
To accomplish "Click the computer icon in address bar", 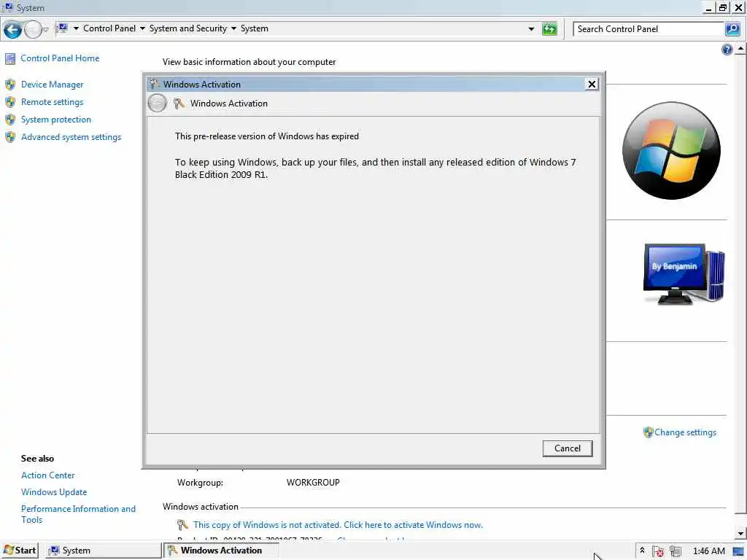I will click(63, 28).
